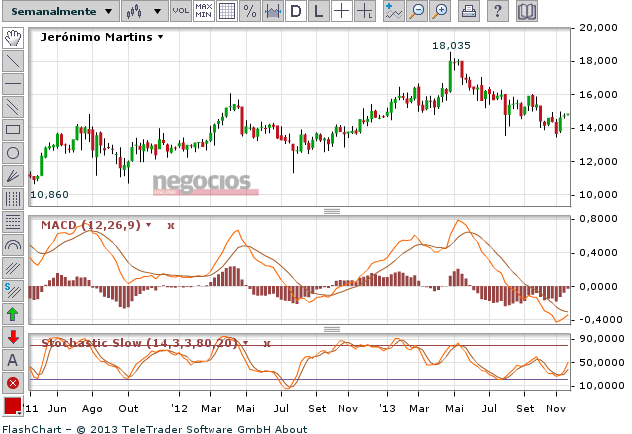
Task: Toggle the D scale button
Action: pyautogui.click(x=295, y=11)
